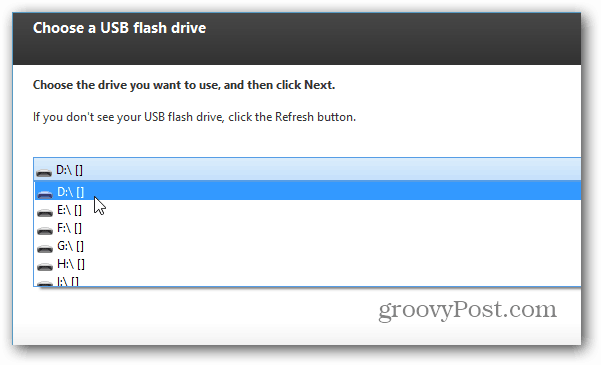Click the drive icon next to E:\
Viewport: 601px width, 365px height.
click(x=45, y=212)
